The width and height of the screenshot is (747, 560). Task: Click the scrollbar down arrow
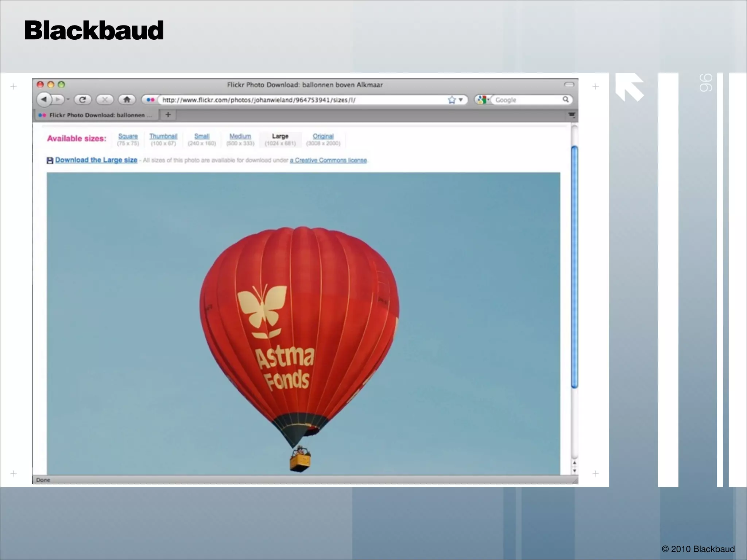(x=574, y=470)
